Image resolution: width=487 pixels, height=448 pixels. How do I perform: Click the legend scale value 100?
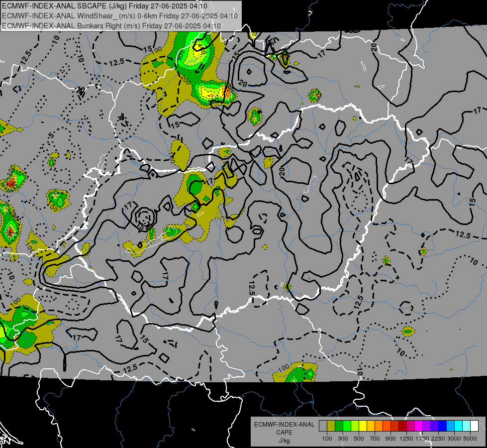pyautogui.click(x=327, y=439)
